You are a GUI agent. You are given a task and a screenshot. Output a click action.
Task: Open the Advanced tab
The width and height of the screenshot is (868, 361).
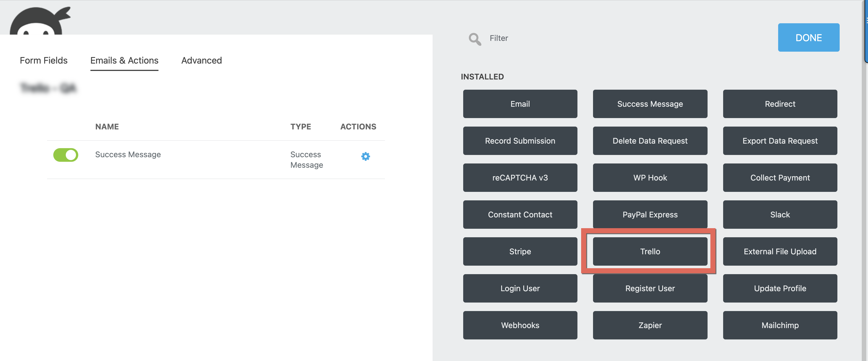201,60
